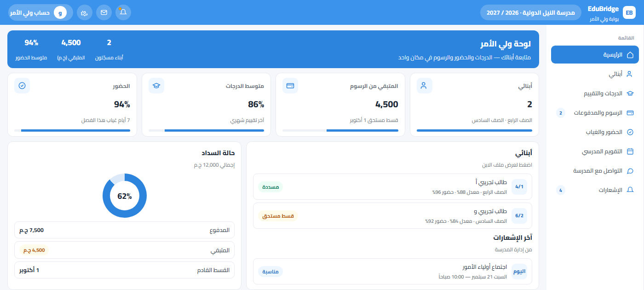Open اجتماع أولياء الأمور notification

pyautogui.click(x=392, y=272)
